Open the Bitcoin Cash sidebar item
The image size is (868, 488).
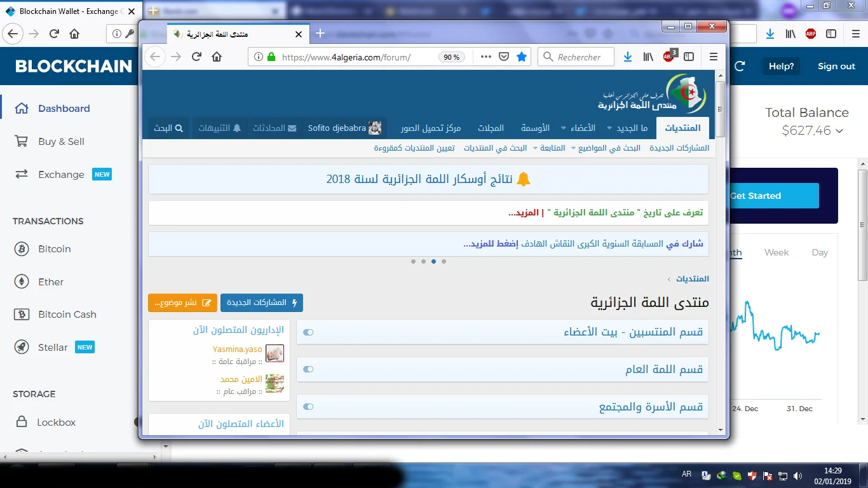coord(67,315)
